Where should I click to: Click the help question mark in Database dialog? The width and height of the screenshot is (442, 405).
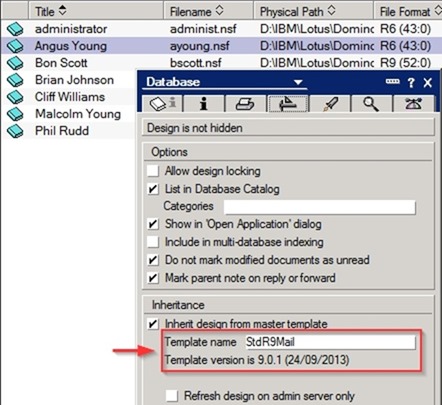[411, 82]
